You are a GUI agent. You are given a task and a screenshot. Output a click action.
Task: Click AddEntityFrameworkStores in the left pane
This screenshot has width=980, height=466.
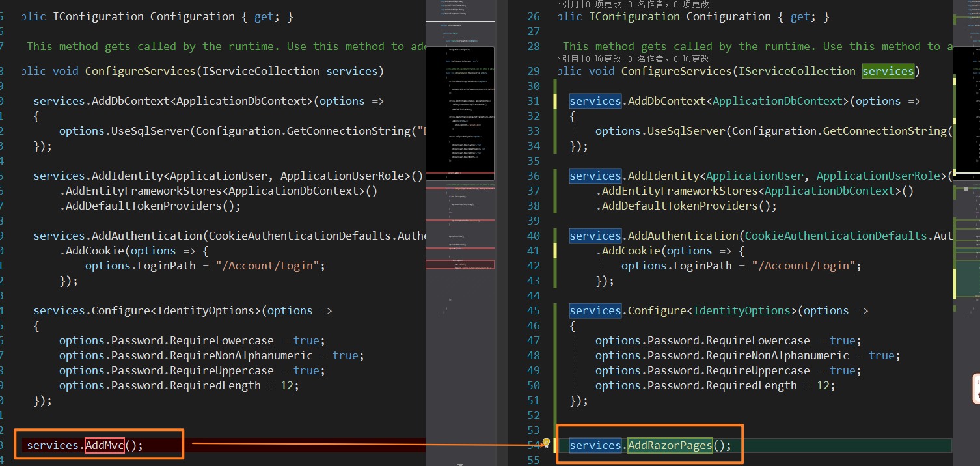tap(144, 191)
